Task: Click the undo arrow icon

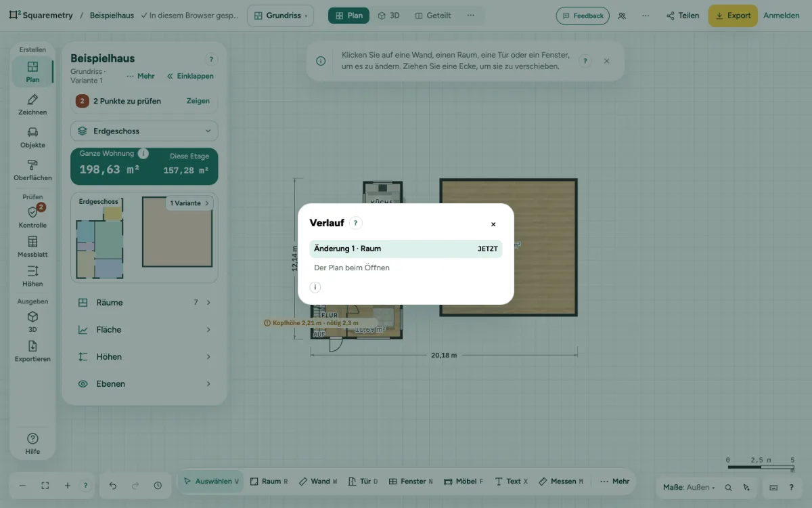Action: pos(113,486)
